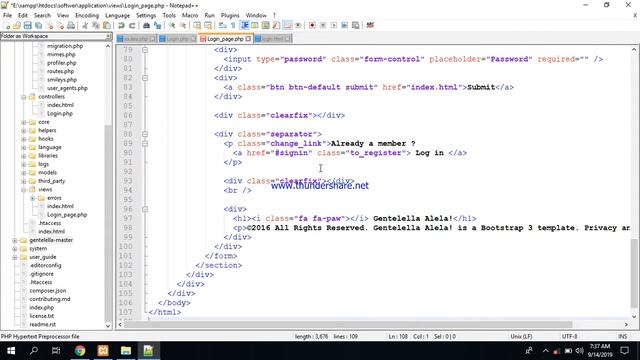Click the Copy toolbar icon
640x360 pixels.
(96, 25)
